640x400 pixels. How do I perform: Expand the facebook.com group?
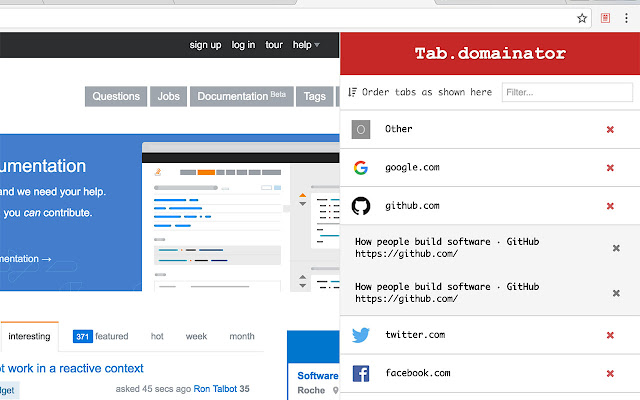coord(490,373)
